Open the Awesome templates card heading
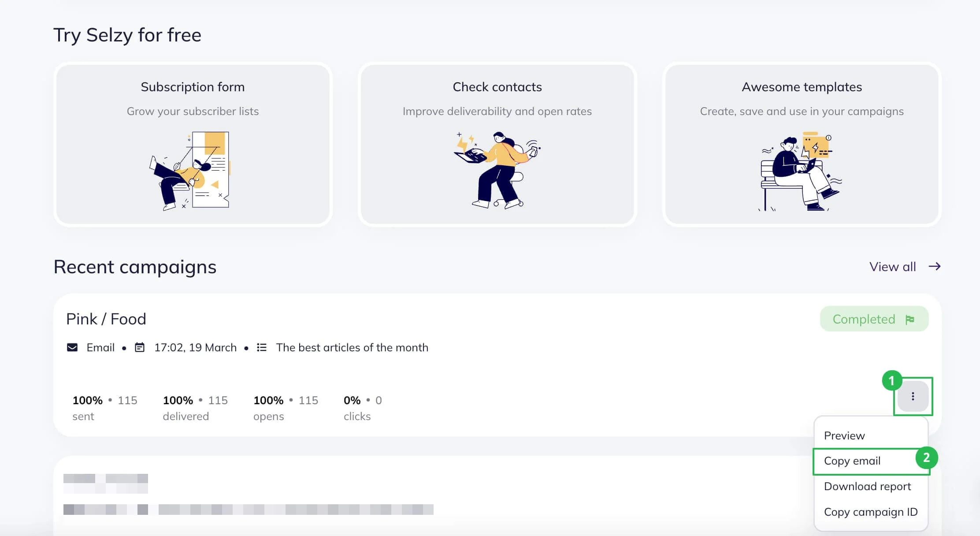 [x=802, y=87]
